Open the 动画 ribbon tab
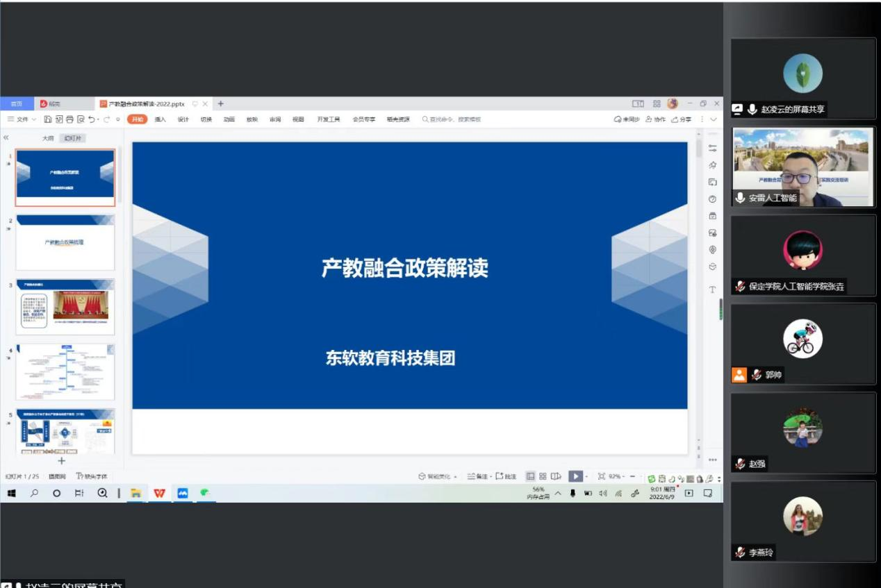The width and height of the screenshot is (881, 588). click(x=229, y=119)
